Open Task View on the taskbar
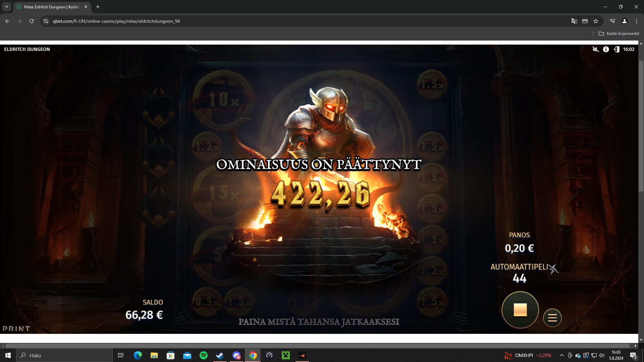Image resolution: width=644 pixels, height=362 pixels. click(x=121, y=355)
